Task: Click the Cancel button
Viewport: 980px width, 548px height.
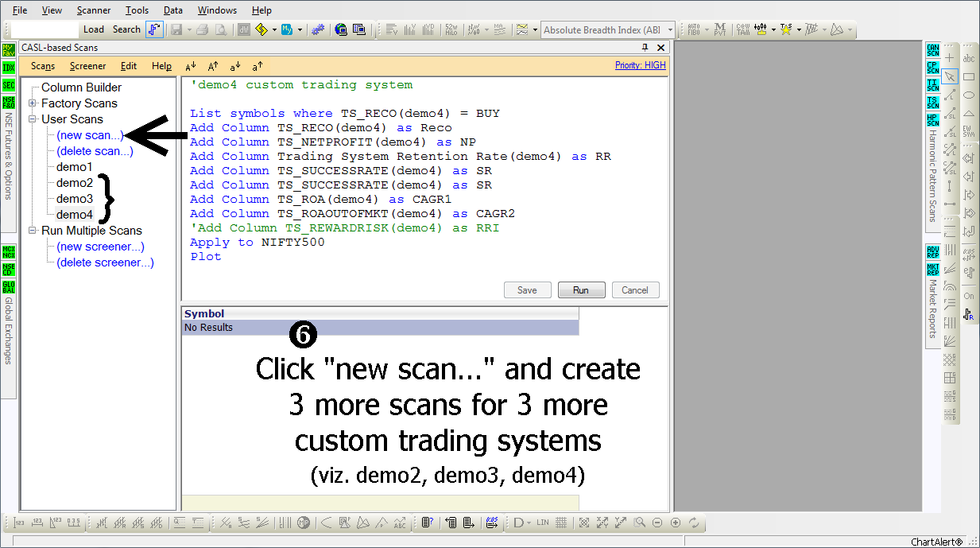Action: (x=635, y=290)
